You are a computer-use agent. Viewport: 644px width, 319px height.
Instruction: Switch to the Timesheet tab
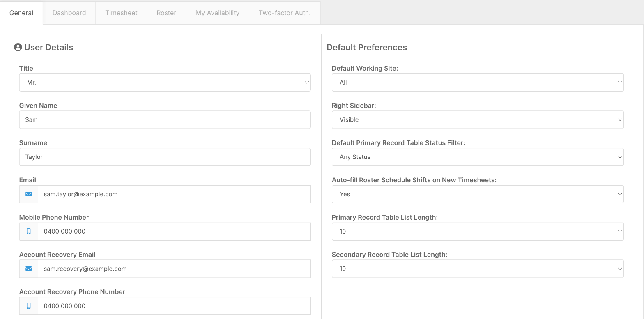click(121, 13)
